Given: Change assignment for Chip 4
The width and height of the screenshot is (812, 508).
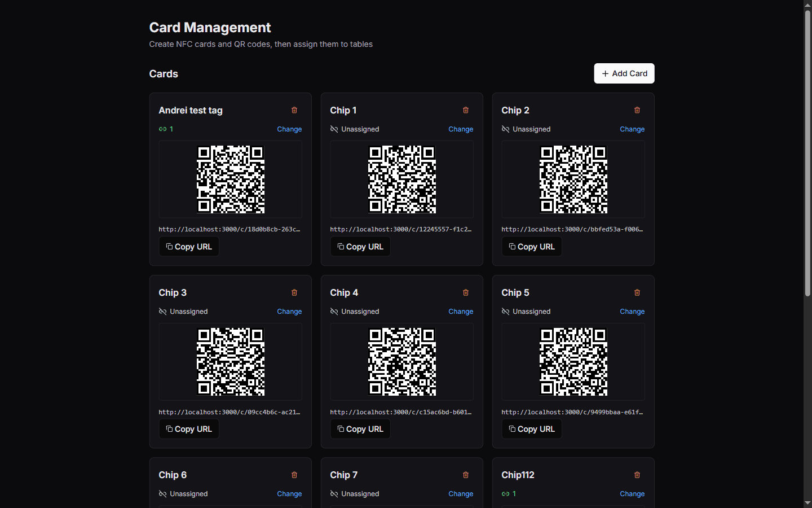Looking at the screenshot, I should point(461,312).
